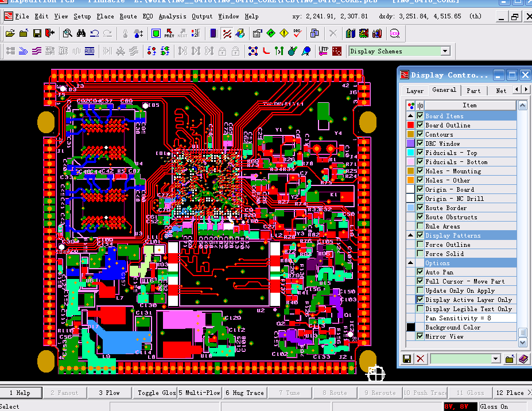Open the Route menu
Image resolution: width=532 pixels, height=411 pixels.
(x=128, y=16)
